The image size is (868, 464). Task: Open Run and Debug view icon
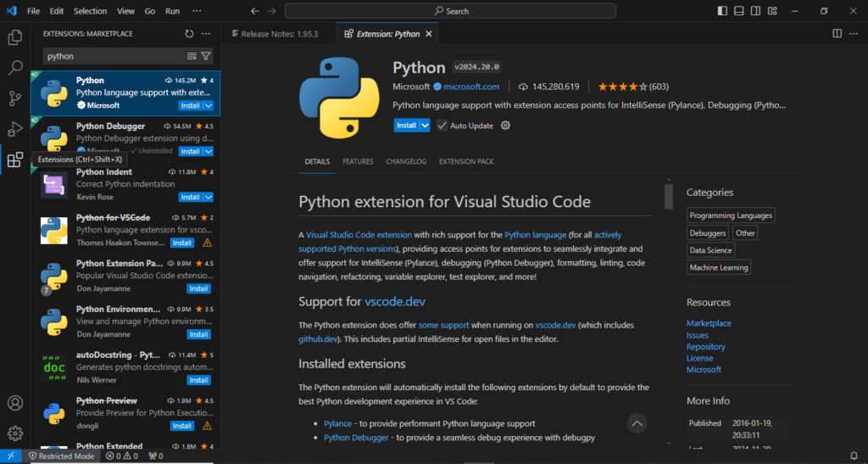pos(15,129)
